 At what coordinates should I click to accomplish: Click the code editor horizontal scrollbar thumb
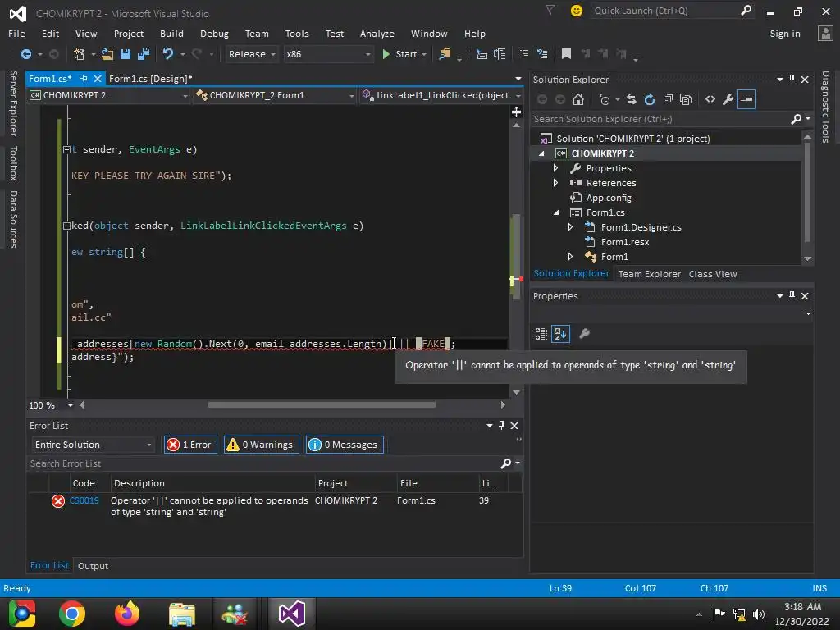coord(322,405)
